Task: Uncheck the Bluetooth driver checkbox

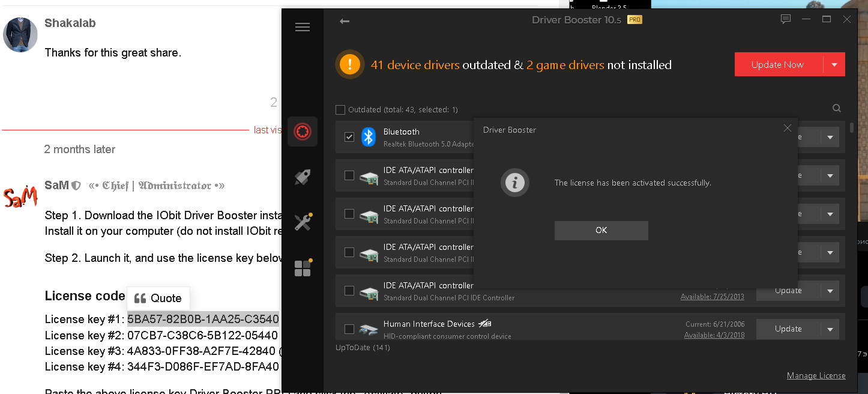Action: coord(349,137)
